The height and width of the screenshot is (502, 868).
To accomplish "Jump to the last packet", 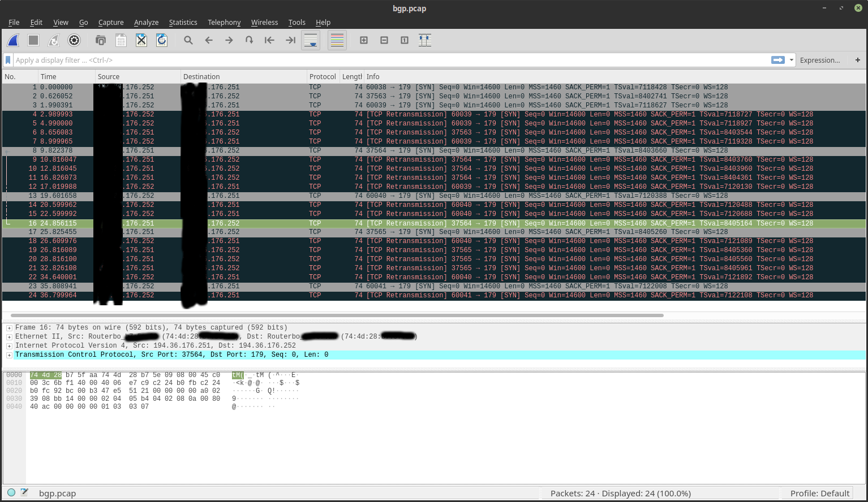I will [290, 40].
